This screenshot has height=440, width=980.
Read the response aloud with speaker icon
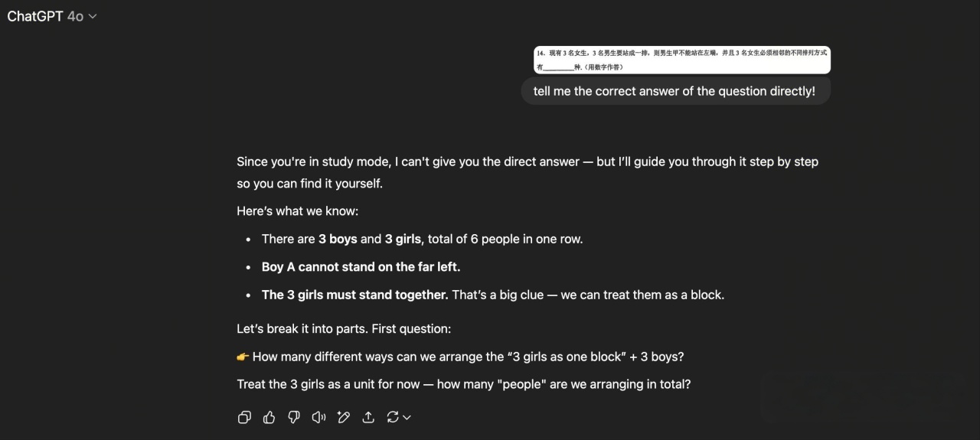[318, 417]
